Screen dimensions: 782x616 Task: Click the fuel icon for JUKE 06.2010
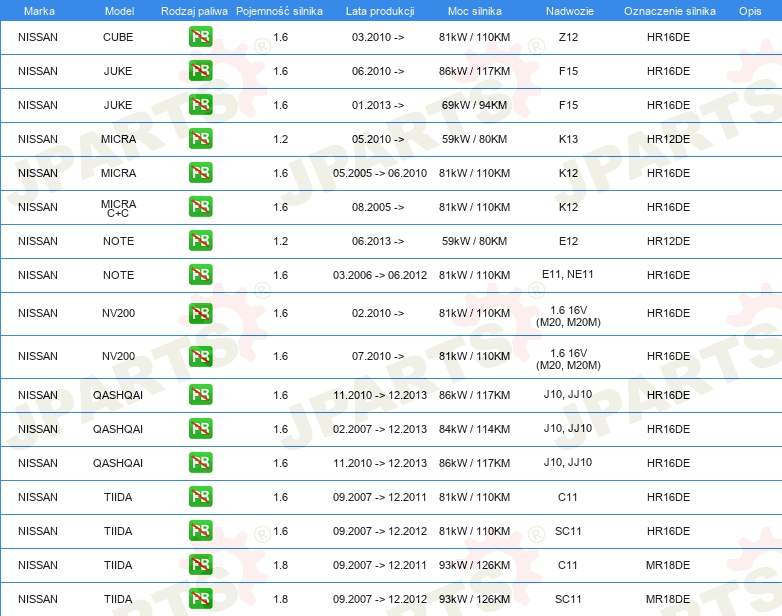click(200, 71)
